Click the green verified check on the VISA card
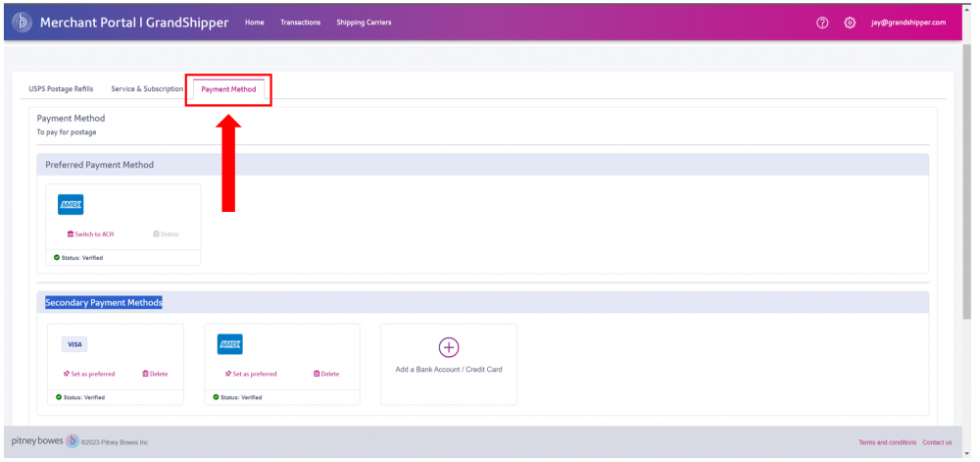Screen dimensions: 980x462 coord(59,397)
